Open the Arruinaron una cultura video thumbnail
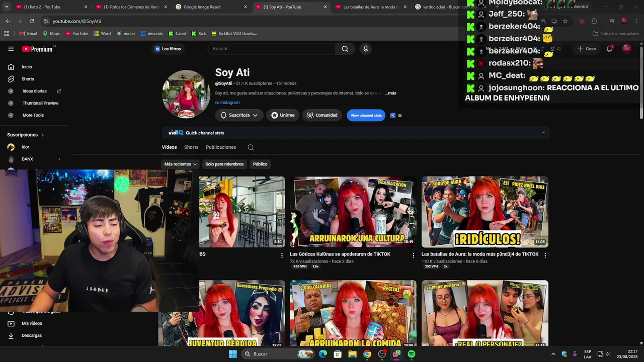Viewport: 644px width, 362px height. click(x=353, y=212)
